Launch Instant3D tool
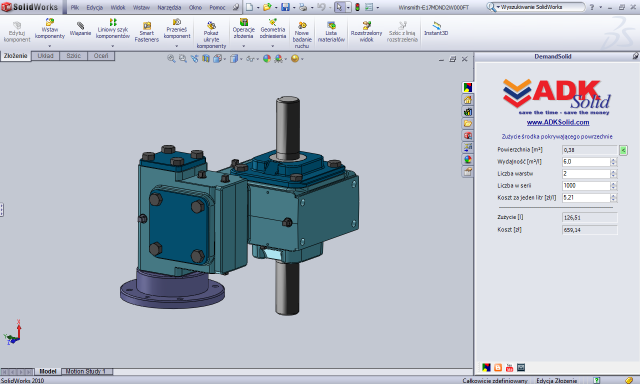Viewport: 640px width, 384px height. tap(436, 29)
